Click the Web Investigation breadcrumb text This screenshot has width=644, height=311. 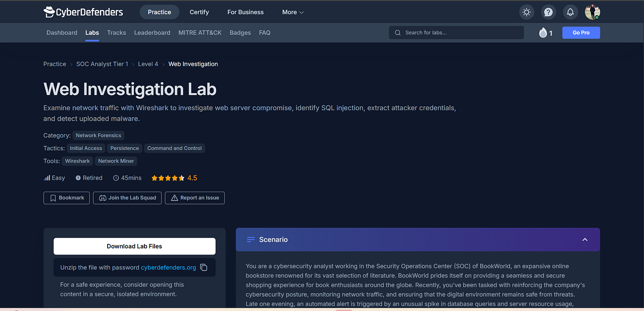pos(193,64)
